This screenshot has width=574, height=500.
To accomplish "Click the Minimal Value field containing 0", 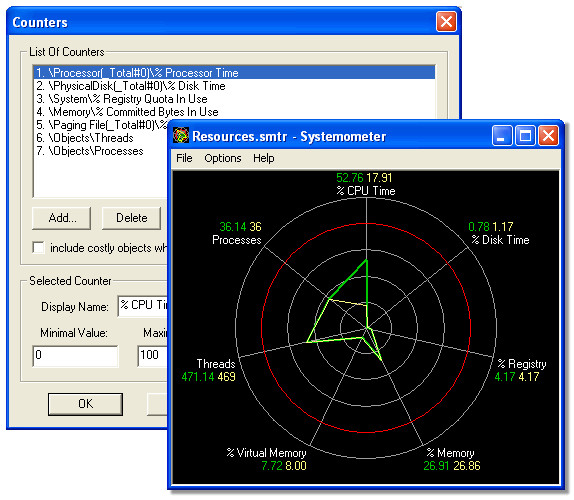I will click(x=75, y=356).
